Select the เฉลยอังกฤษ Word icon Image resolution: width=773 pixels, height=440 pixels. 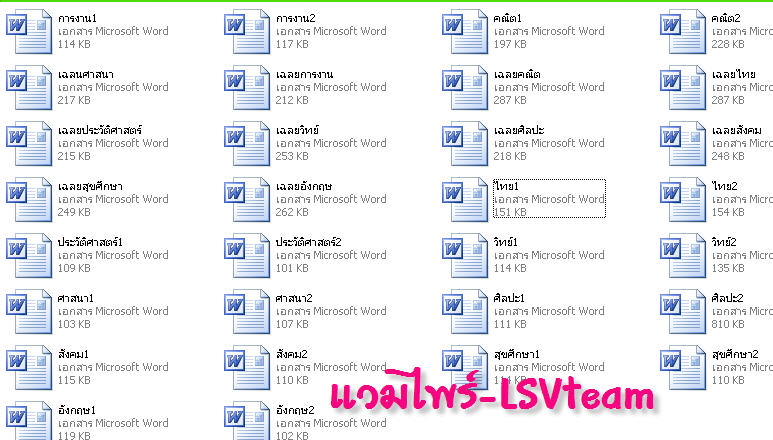[246, 200]
